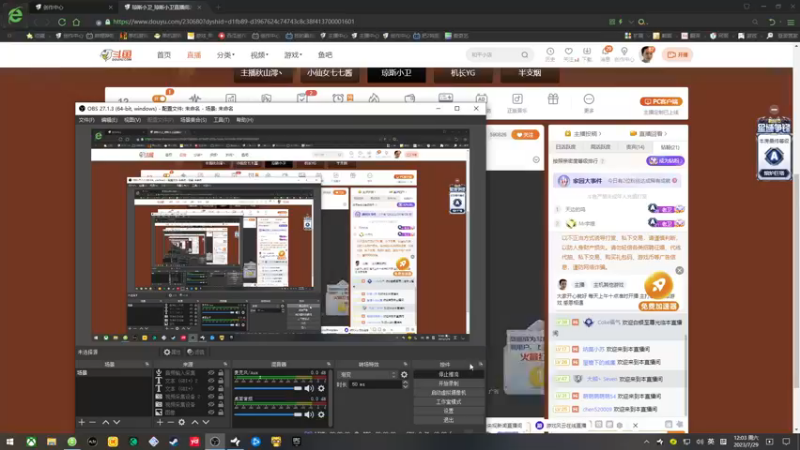Screen dimensions: 800x450
Task: Click 启动虚拟摄像机 virtual camera button
Action: click(448, 393)
